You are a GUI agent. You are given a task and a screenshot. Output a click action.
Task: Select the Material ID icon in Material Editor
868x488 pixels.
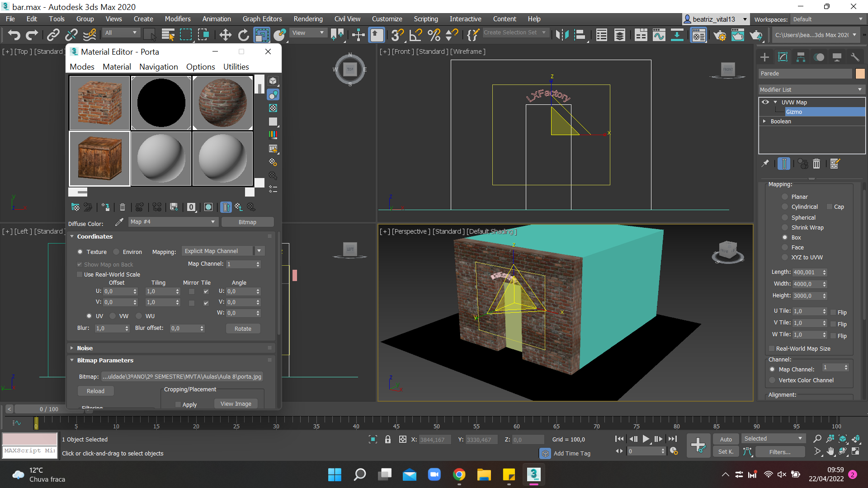191,207
